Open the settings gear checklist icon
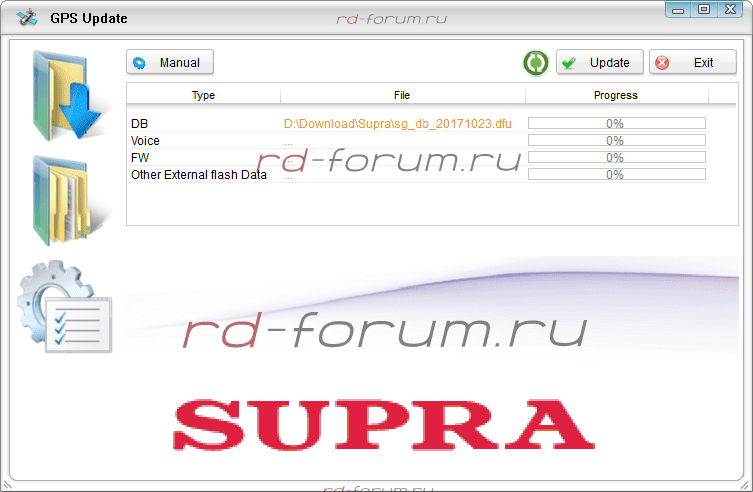The height and width of the screenshot is (492, 753). (x=65, y=306)
